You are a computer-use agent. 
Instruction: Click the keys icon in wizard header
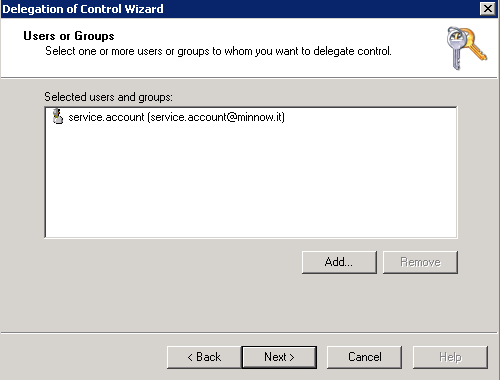466,48
